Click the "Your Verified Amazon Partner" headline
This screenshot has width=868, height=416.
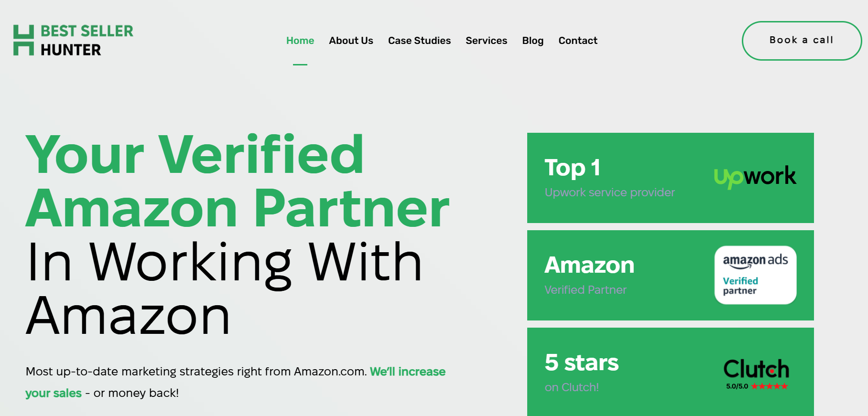tap(238, 181)
